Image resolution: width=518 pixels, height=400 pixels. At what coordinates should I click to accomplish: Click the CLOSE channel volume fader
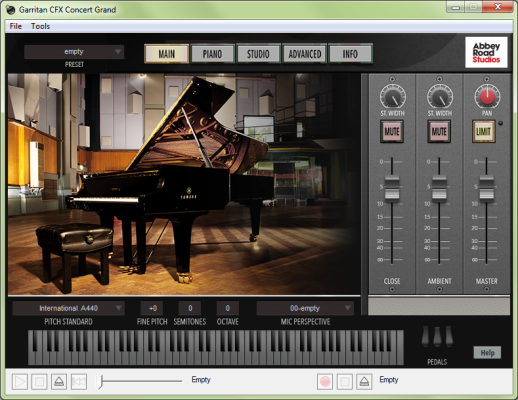(392, 189)
